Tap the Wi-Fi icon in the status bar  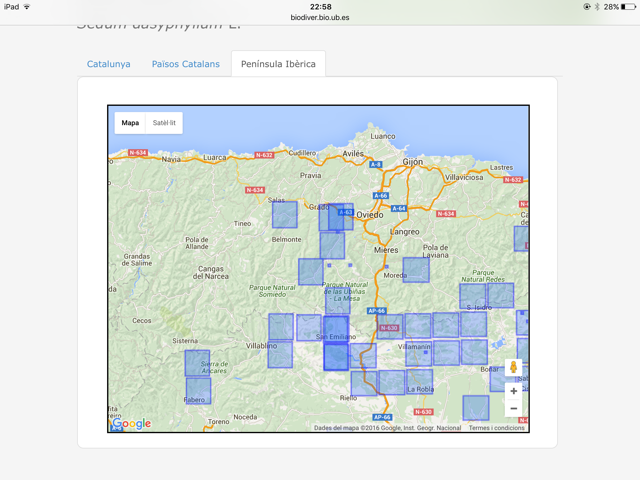coord(27,7)
